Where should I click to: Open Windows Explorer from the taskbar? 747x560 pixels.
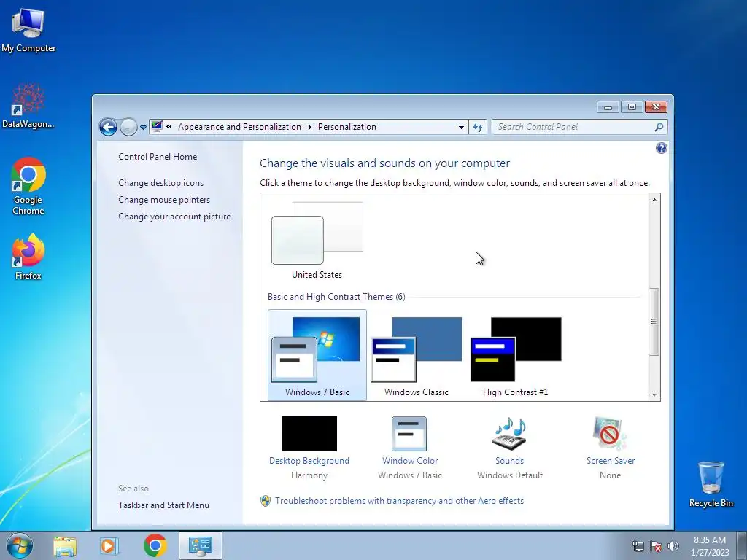point(65,545)
